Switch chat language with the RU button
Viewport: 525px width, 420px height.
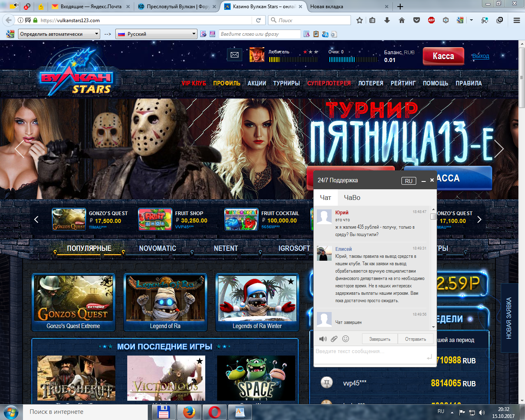tap(408, 181)
